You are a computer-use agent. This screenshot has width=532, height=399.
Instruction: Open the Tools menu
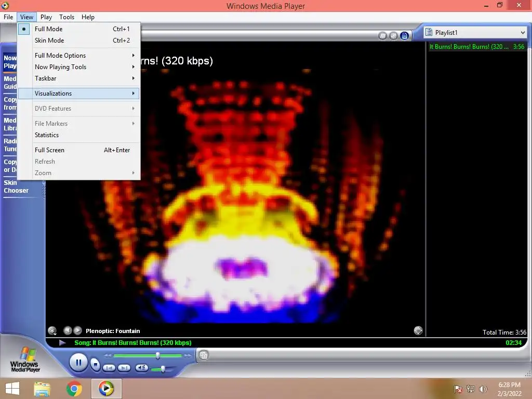[x=67, y=17]
